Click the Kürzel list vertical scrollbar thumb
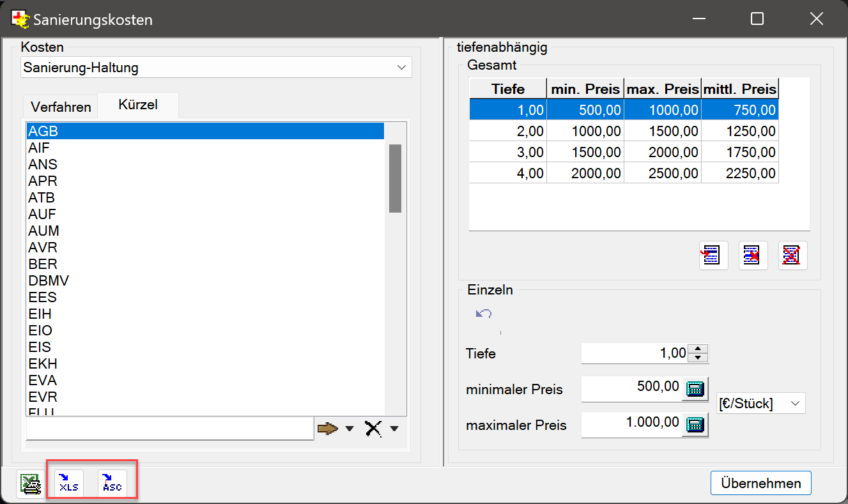848x504 pixels. click(x=395, y=178)
